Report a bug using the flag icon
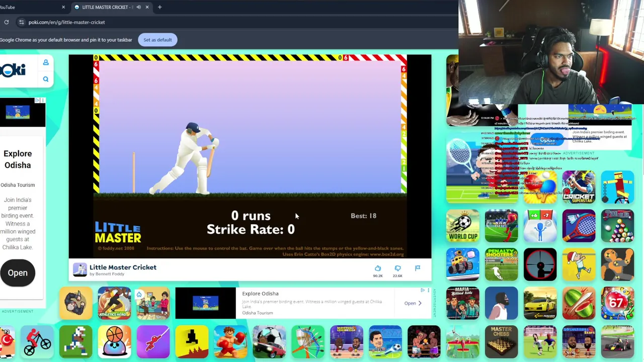 [x=418, y=268]
